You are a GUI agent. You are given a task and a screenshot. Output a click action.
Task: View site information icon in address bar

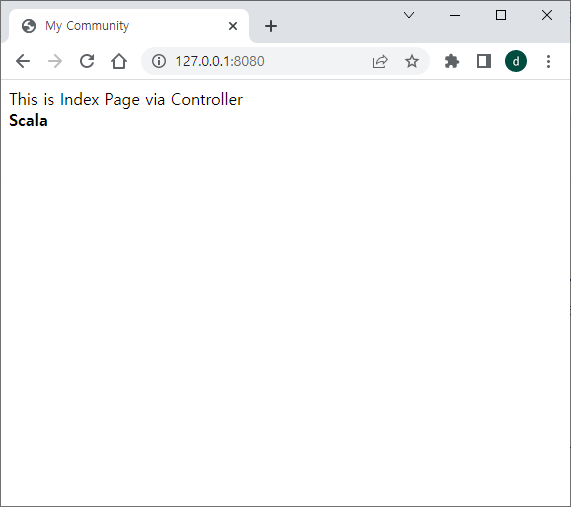pyautogui.click(x=159, y=61)
